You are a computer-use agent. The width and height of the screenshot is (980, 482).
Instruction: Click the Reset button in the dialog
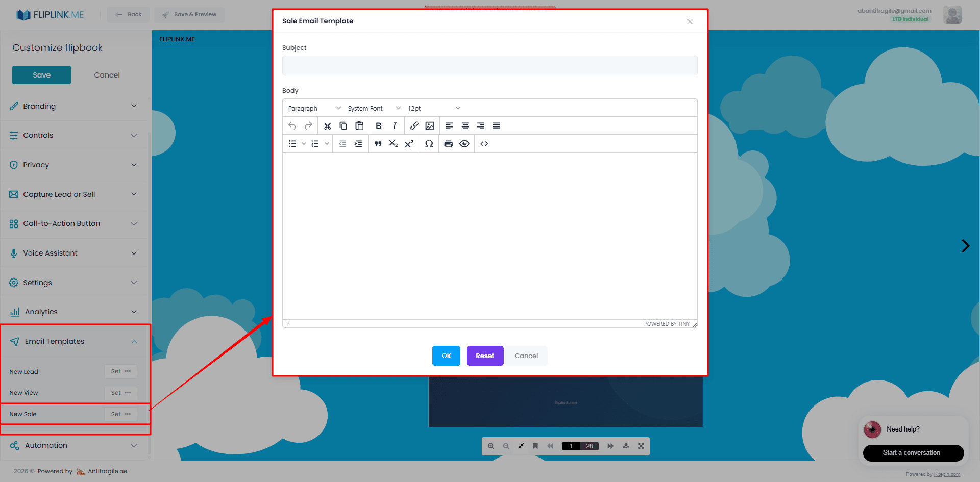click(x=484, y=356)
